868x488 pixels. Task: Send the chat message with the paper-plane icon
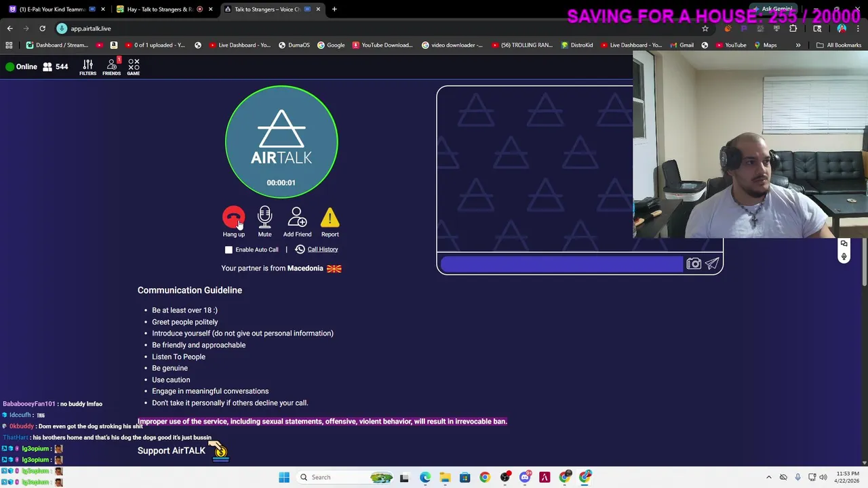[712, 264]
